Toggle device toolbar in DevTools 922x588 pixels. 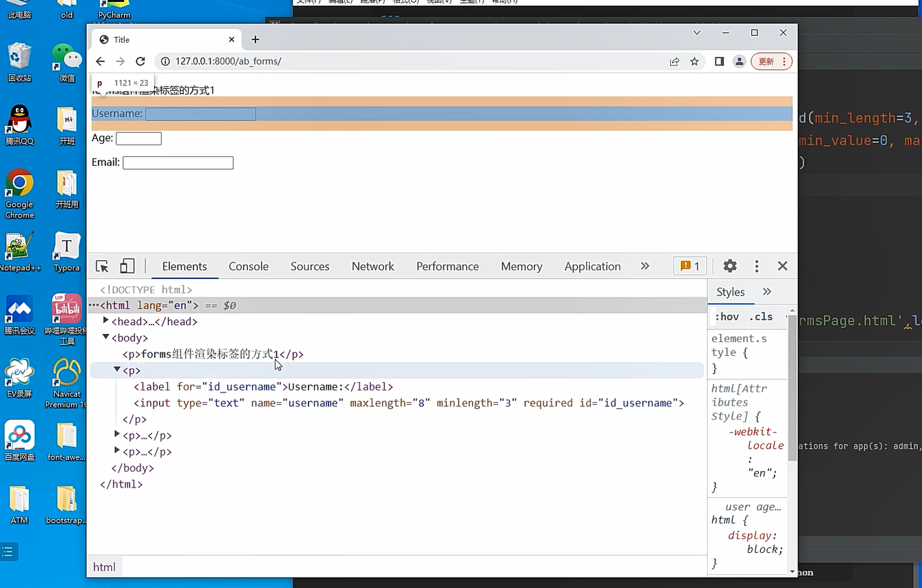coord(127,266)
